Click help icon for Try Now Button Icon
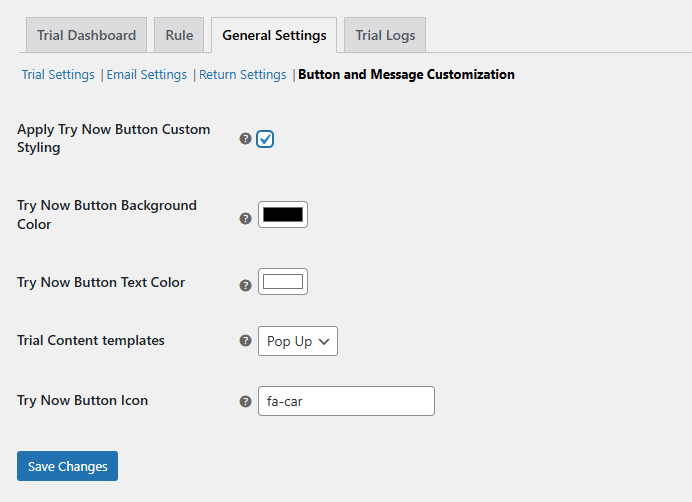Image resolution: width=692 pixels, height=502 pixels. tap(245, 401)
